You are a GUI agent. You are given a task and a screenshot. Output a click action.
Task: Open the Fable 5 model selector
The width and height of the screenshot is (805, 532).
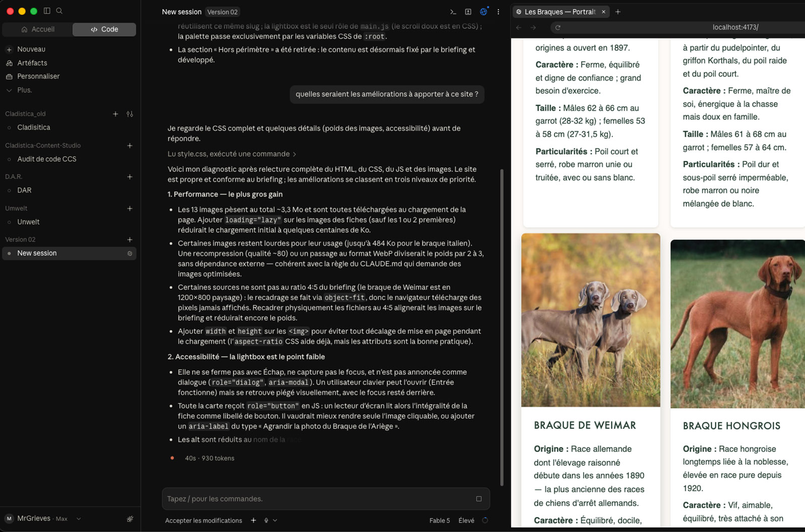(x=440, y=520)
